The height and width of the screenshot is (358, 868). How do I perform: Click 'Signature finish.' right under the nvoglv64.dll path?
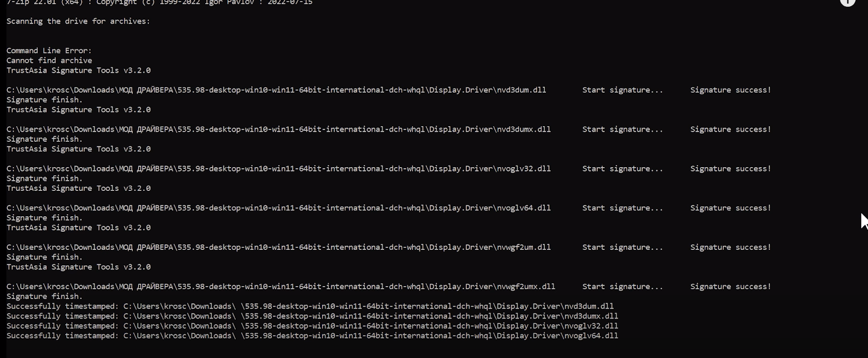[x=44, y=218]
